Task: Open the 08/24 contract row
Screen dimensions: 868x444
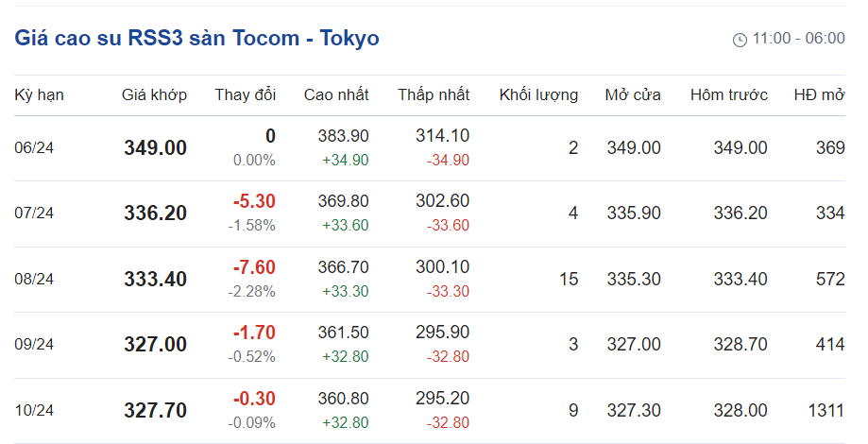Action: point(35,280)
